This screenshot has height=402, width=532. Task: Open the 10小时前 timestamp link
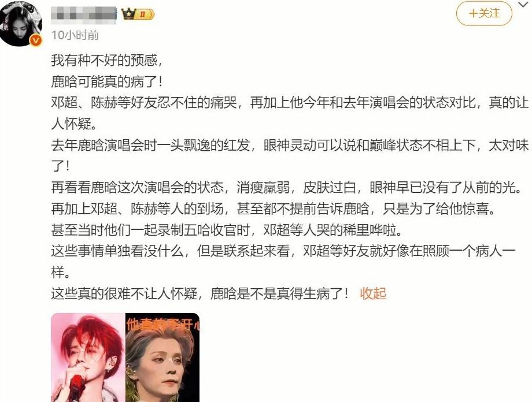tap(75, 35)
